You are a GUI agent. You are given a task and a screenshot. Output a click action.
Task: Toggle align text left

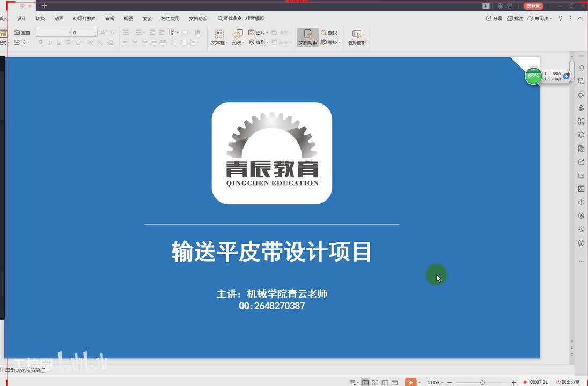(x=126, y=42)
